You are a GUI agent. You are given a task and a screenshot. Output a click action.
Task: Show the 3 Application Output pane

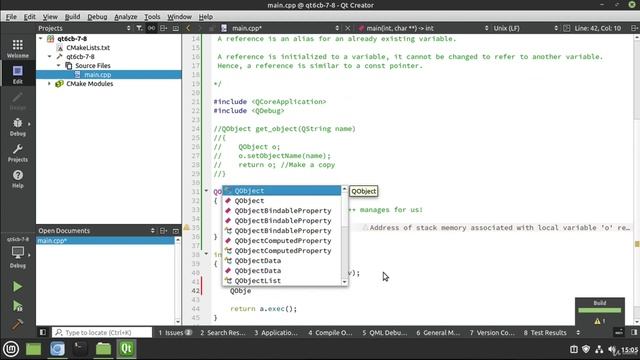click(x=276, y=332)
